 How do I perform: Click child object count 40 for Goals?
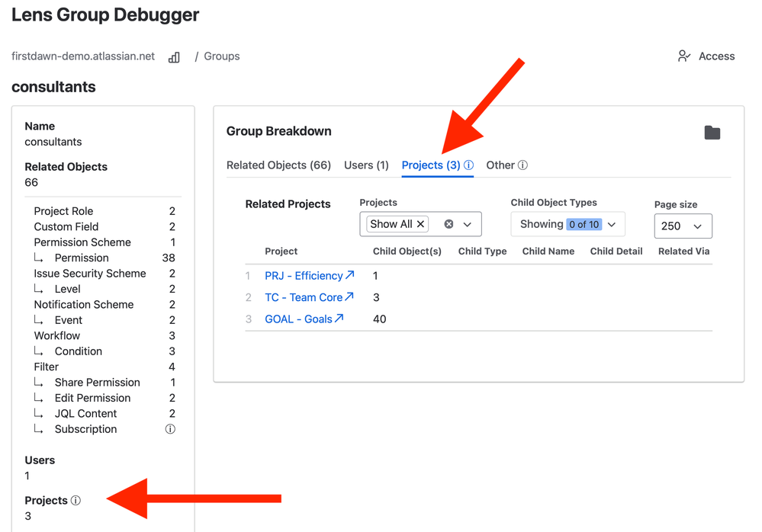(380, 319)
